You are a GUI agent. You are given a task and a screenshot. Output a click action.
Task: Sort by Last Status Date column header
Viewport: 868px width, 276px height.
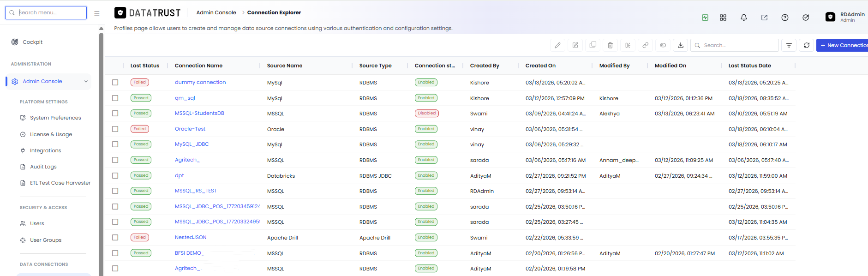click(749, 66)
